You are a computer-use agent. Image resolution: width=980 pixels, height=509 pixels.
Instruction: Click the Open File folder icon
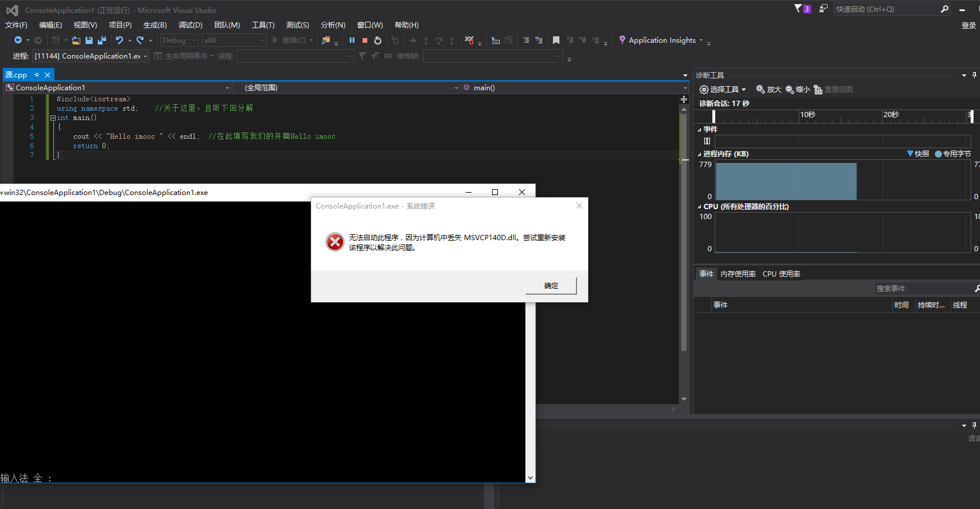76,40
